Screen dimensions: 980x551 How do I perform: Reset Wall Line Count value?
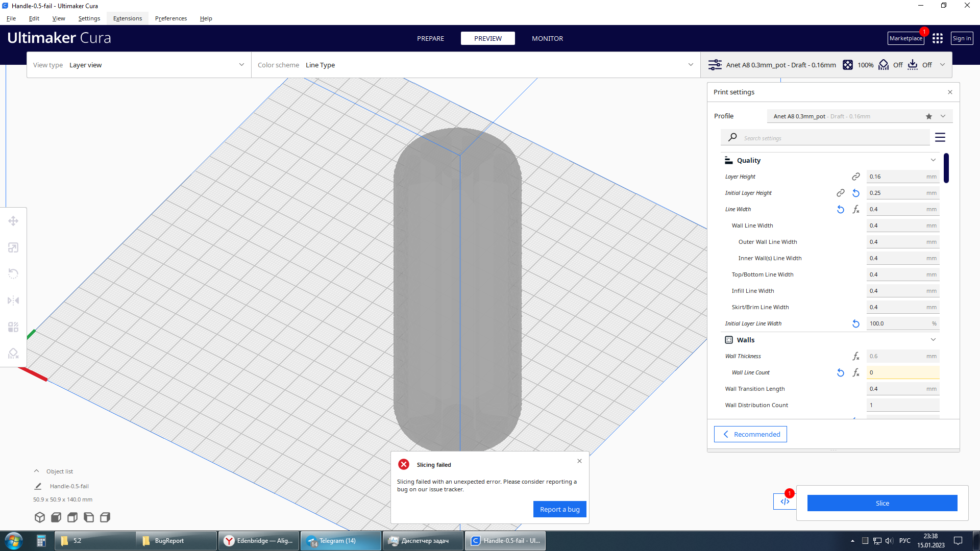pyautogui.click(x=841, y=372)
